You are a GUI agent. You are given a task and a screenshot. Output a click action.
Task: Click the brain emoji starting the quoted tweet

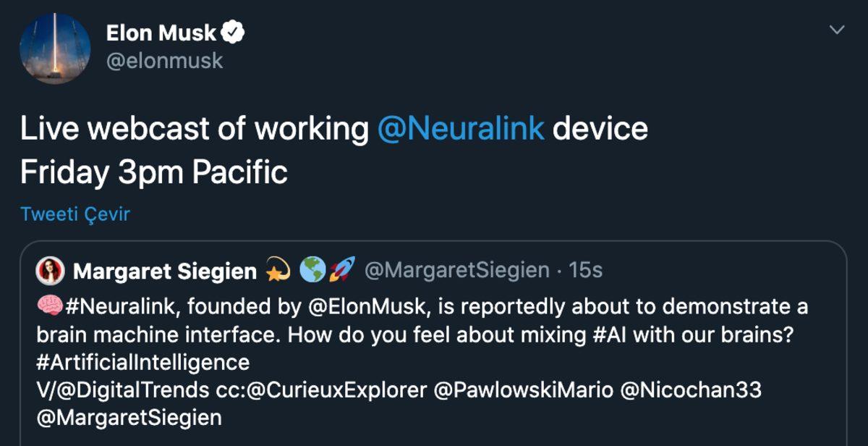click(x=49, y=307)
